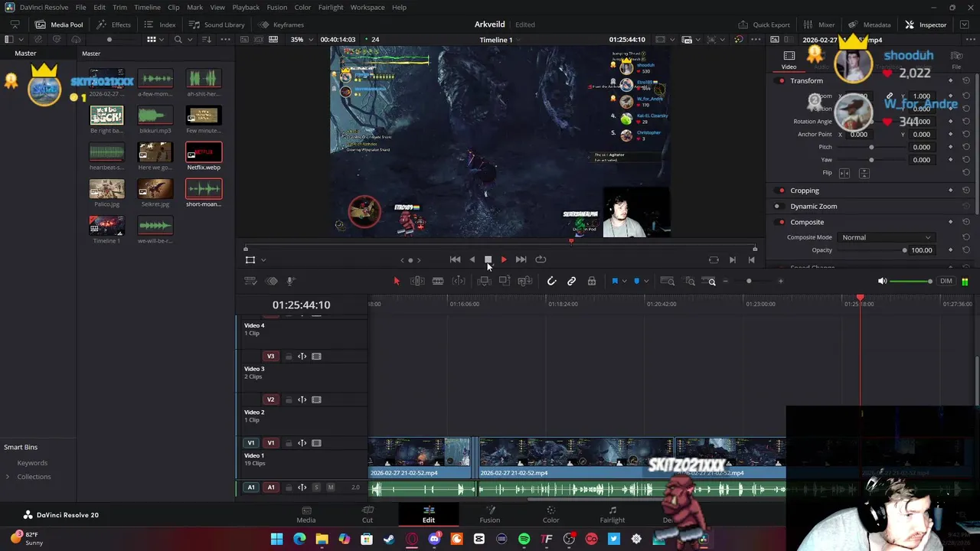Click the Quick Export button
The width and height of the screenshot is (980, 551).
763,24
